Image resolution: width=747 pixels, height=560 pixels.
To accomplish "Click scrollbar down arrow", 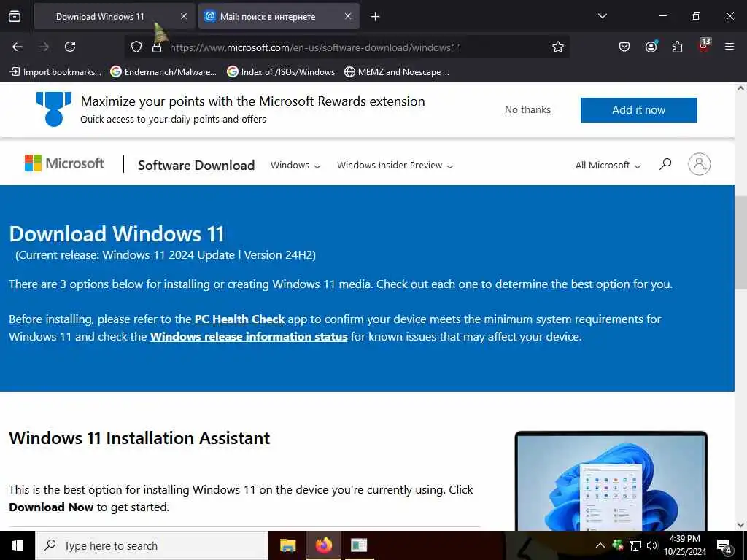I will tap(740, 525).
